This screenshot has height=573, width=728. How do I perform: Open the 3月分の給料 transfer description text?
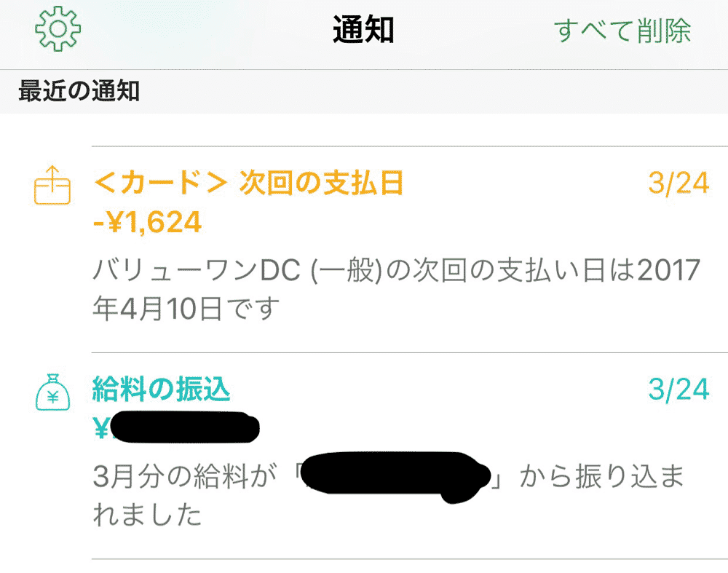pos(388,495)
